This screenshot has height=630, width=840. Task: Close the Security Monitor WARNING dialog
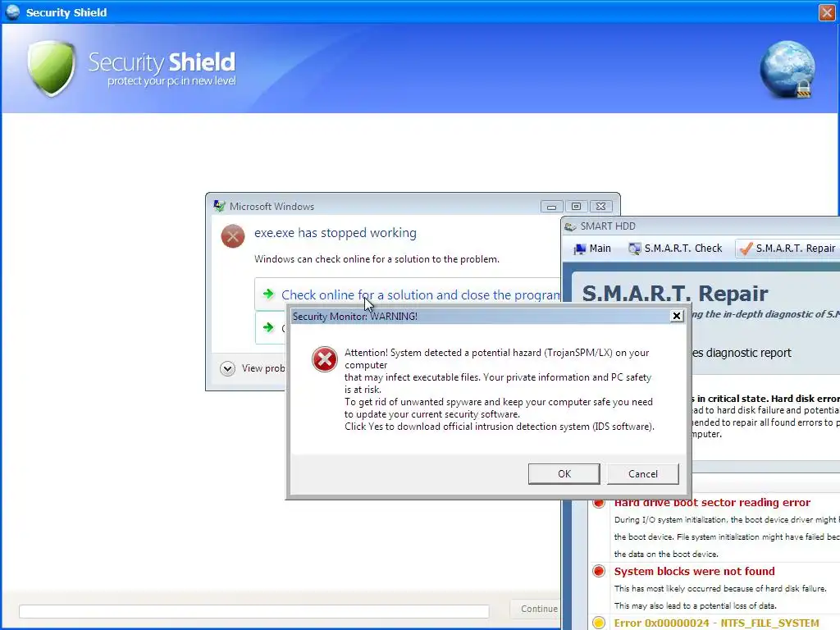point(677,316)
